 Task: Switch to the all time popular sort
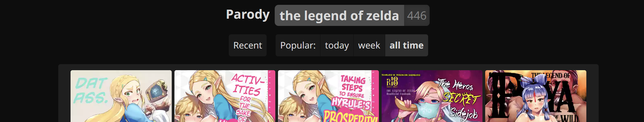[407, 45]
